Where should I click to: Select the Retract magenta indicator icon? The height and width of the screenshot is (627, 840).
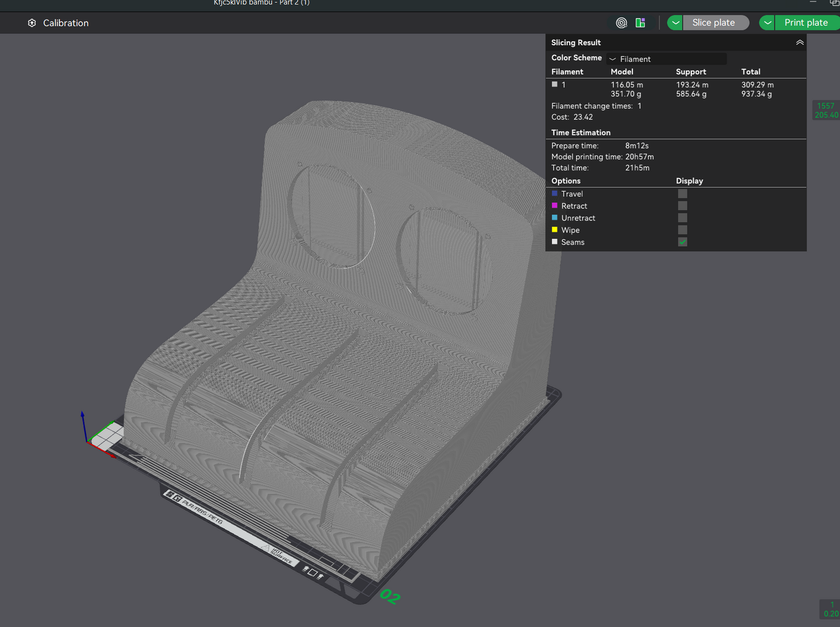click(x=554, y=205)
